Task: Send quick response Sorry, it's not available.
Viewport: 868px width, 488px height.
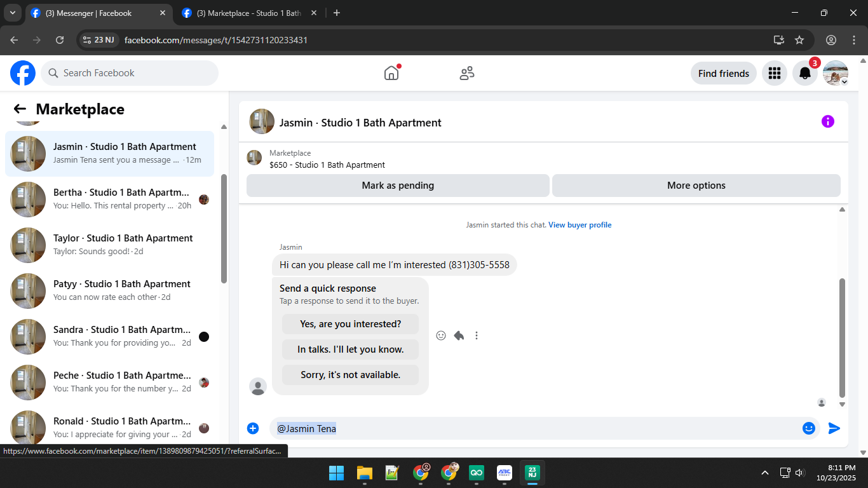Action: pyautogui.click(x=351, y=375)
